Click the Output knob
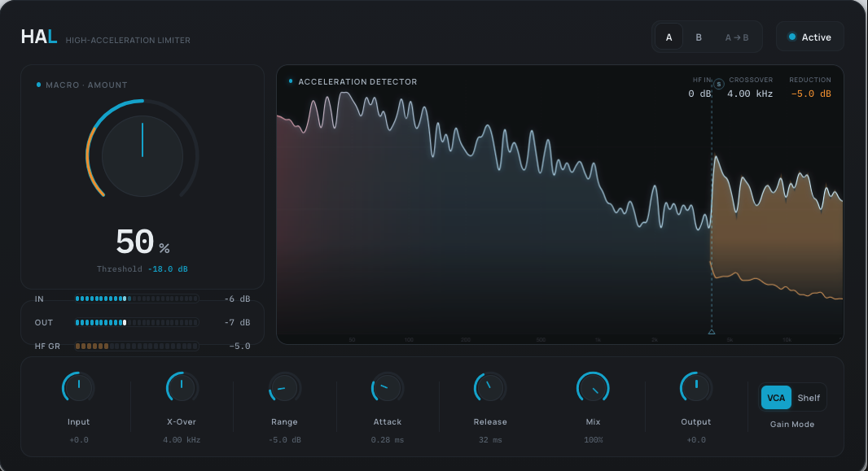 tap(696, 387)
